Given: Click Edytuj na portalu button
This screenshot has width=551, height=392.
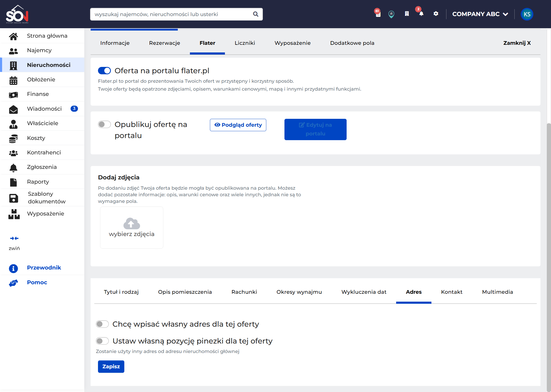Looking at the screenshot, I should [x=316, y=129].
